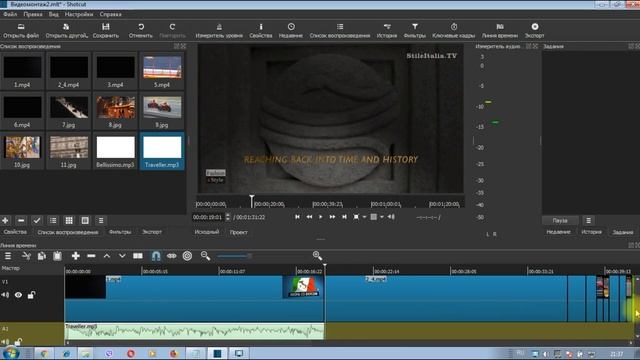Switch to Фильтры tab below playlist
The height and width of the screenshot is (360, 640).
click(120, 232)
